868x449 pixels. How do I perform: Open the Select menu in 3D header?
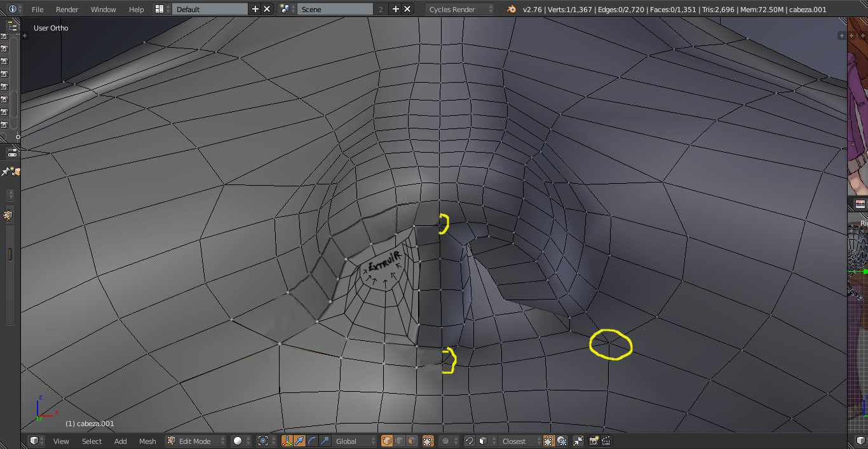(92, 441)
